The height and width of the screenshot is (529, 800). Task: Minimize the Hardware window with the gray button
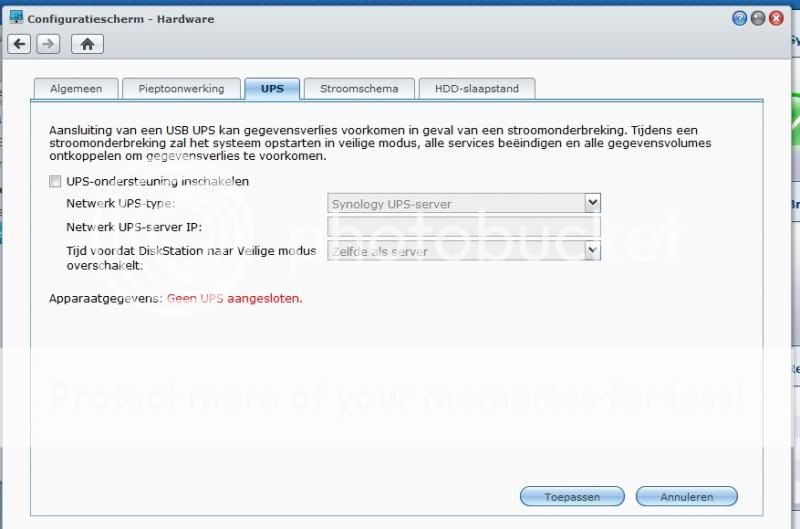[758, 18]
